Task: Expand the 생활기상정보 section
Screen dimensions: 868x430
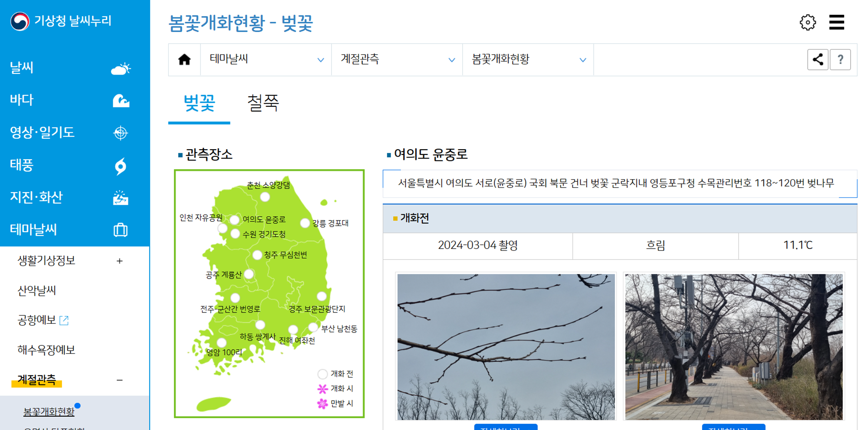Action: (x=119, y=261)
